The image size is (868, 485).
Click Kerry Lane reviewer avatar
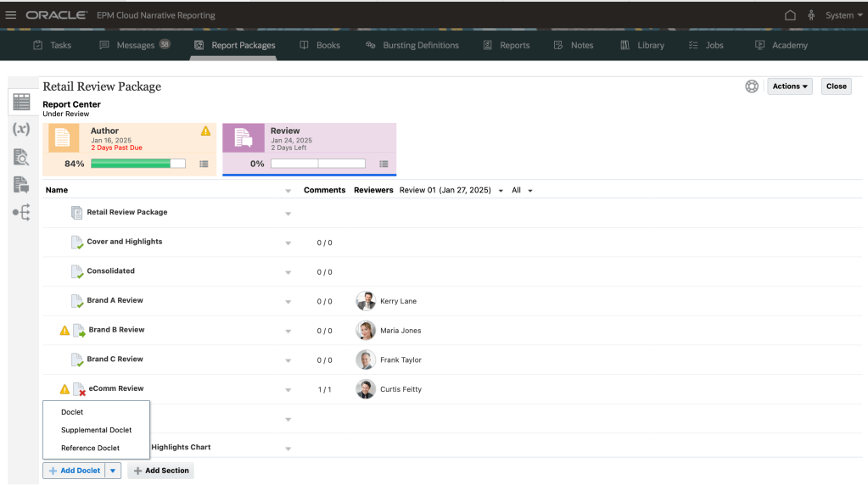click(366, 301)
